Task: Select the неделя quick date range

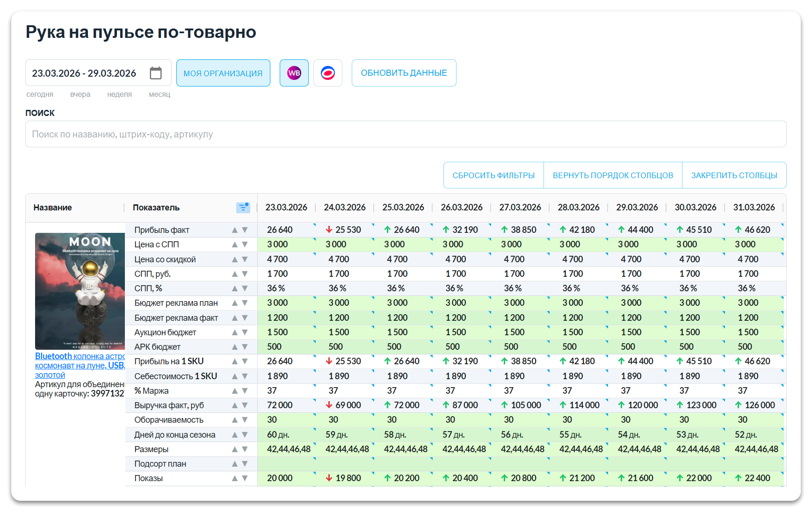Action: click(x=119, y=94)
